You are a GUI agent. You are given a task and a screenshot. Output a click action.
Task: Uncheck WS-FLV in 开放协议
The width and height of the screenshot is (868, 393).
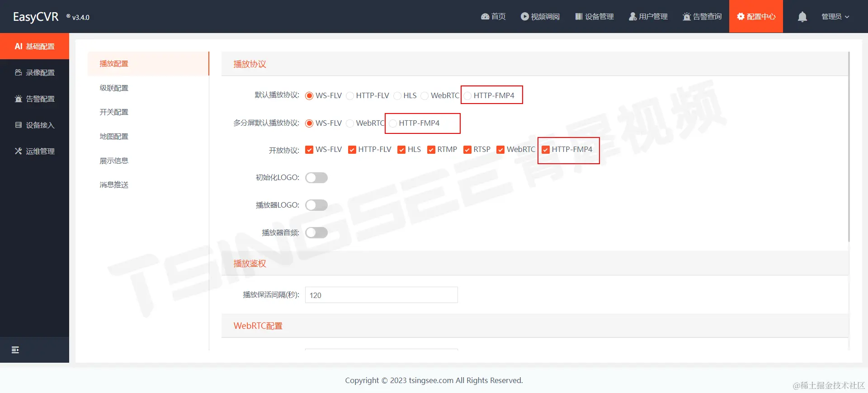tap(309, 150)
